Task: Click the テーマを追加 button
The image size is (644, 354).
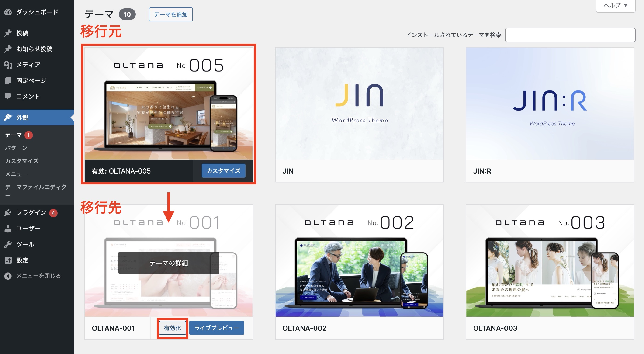Action: [171, 14]
